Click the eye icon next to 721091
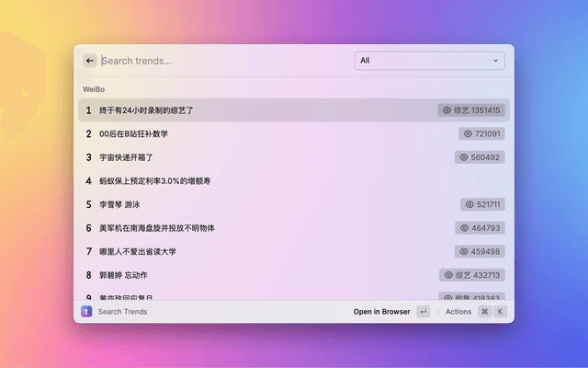The height and width of the screenshot is (368, 588). (x=468, y=134)
